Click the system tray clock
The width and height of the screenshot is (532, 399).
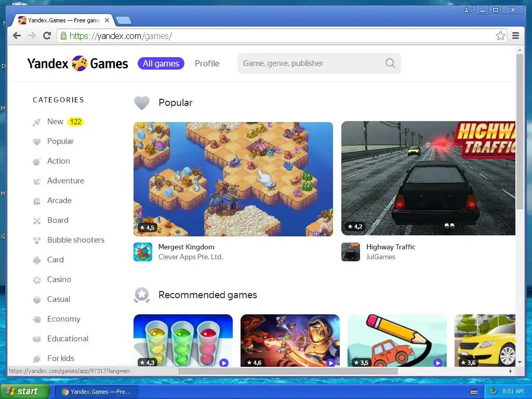pyautogui.click(x=513, y=391)
